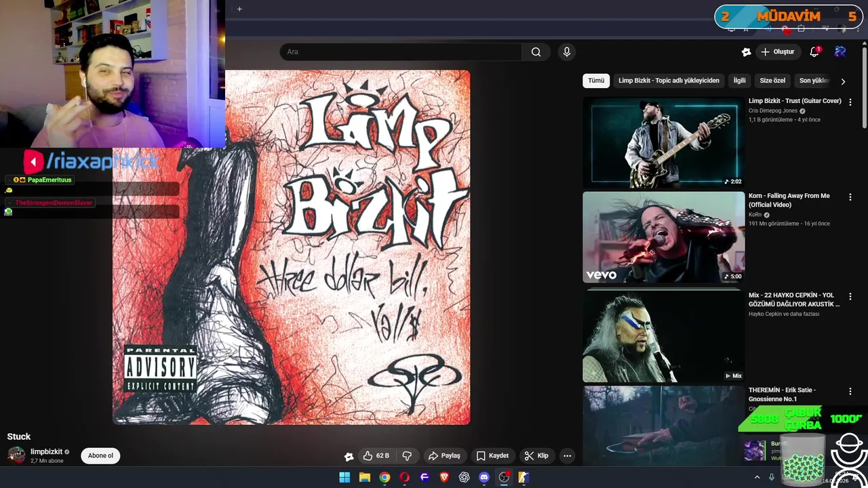Click the YouTube search magnifier button

pos(536,52)
